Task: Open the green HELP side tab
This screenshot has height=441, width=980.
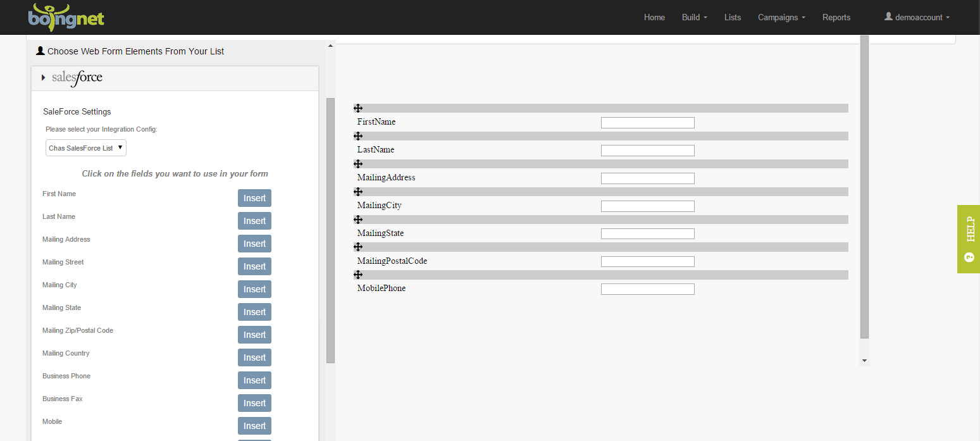Action: tap(969, 239)
